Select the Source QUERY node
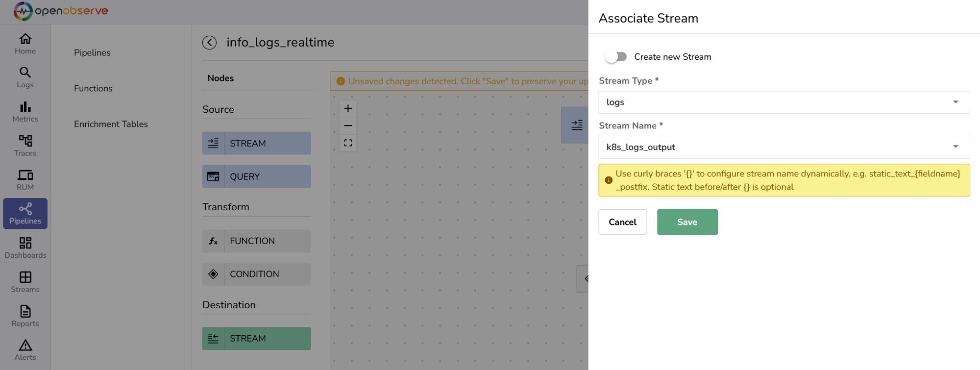 coord(256,176)
